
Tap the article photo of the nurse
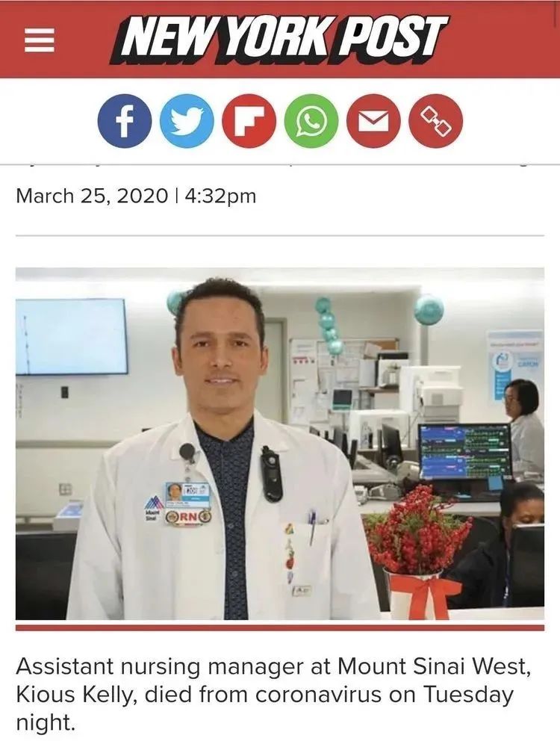coord(280,444)
